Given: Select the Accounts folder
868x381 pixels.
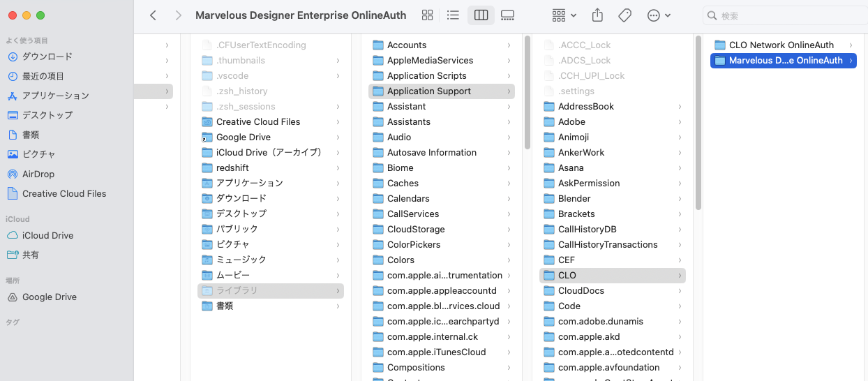Looking at the screenshot, I should tap(442, 45).
